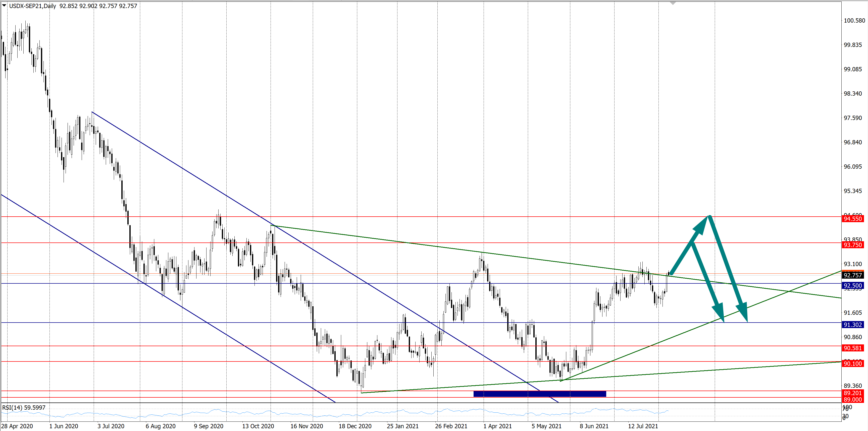Image resolution: width=868 pixels, height=431 pixels.
Task: Select the blue 92.500 price label
Action: 852,286
